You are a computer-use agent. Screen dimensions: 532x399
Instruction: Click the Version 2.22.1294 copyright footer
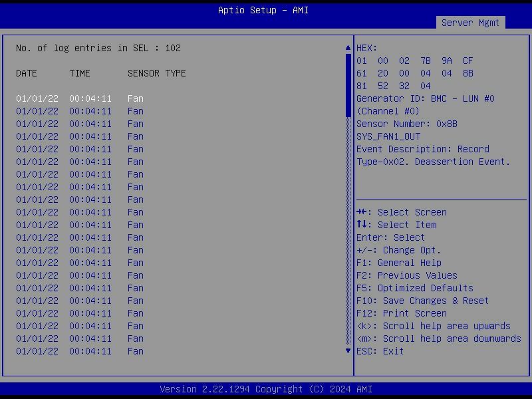(266, 389)
